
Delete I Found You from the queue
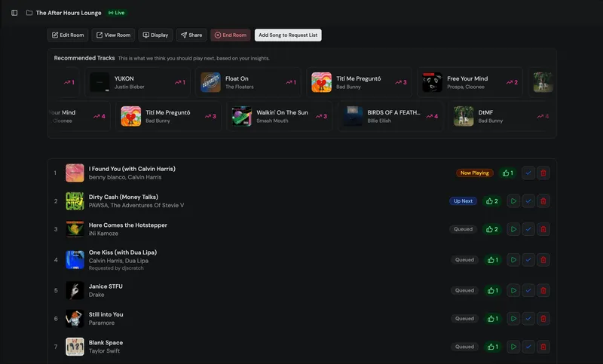pos(543,173)
